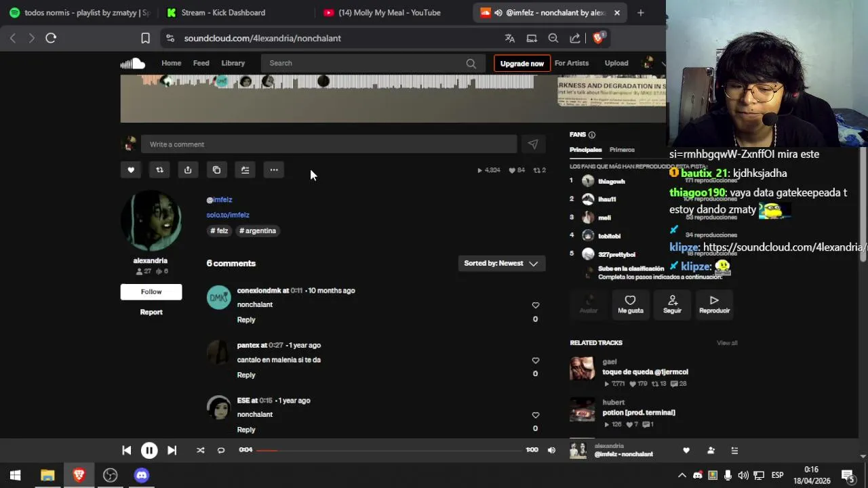Go to Home in SoundCloud nav
868x488 pixels.
coord(171,63)
